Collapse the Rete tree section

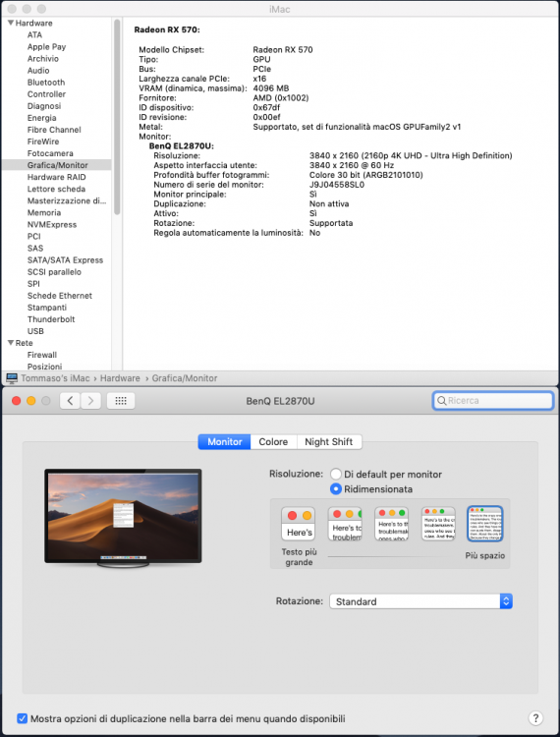[x=11, y=343]
